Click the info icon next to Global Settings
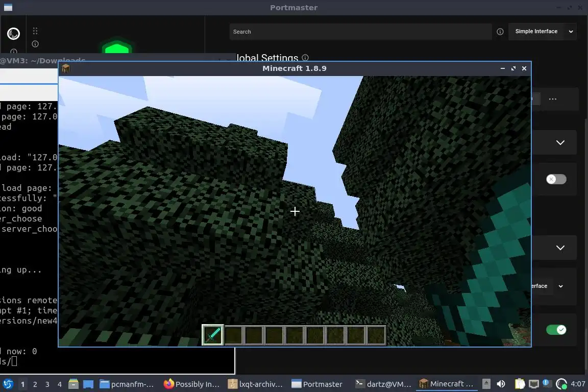Screen dimensions: 588x392 [x=305, y=57]
